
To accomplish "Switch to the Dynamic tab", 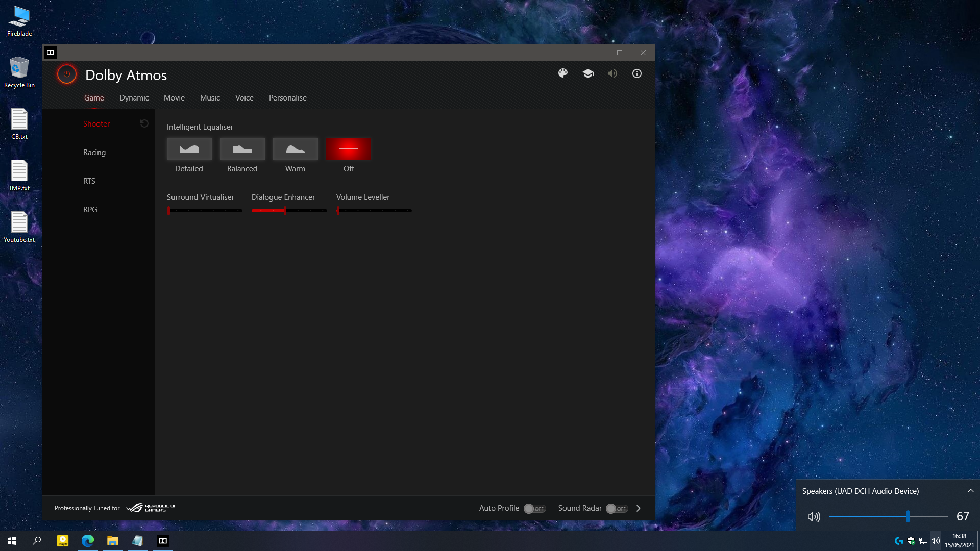I will point(134,98).
